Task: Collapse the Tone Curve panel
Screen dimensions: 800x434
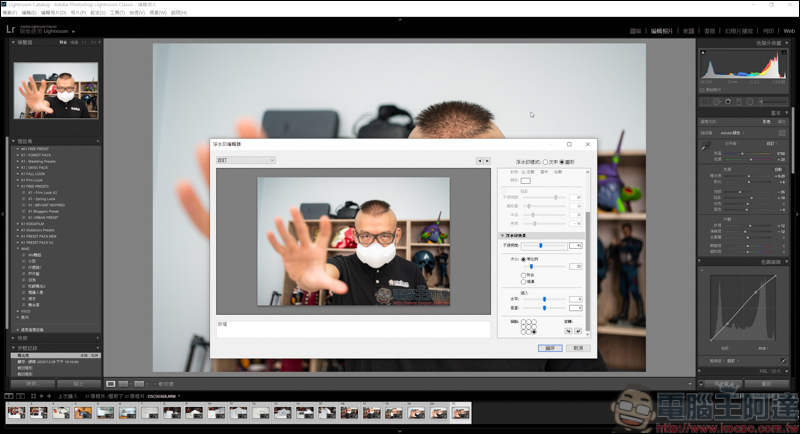Action: (787, 262)
